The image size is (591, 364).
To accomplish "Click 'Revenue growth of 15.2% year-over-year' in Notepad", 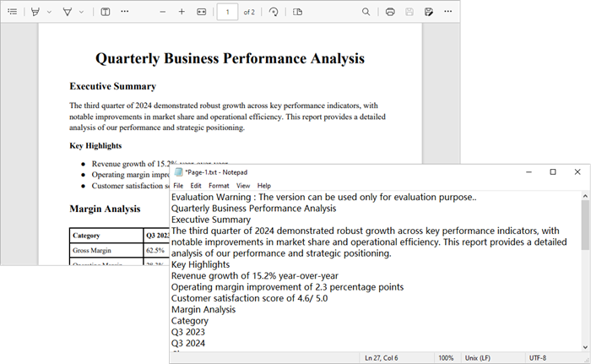I will 255,276.
